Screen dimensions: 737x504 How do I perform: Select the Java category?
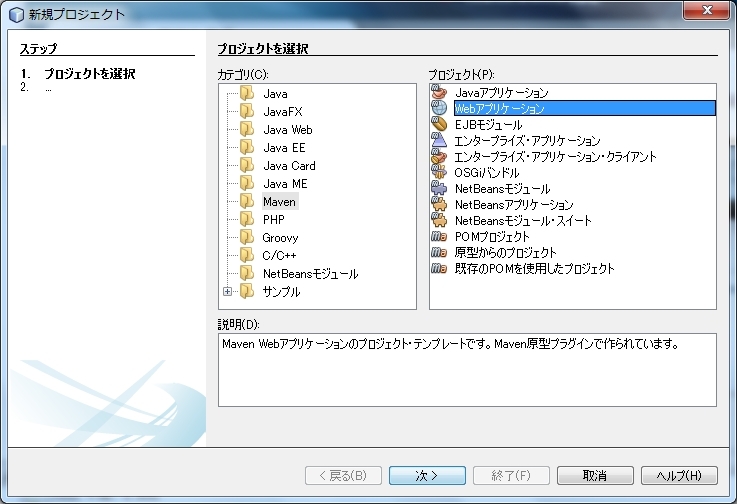pyautogui.click(x=275, y=94)
